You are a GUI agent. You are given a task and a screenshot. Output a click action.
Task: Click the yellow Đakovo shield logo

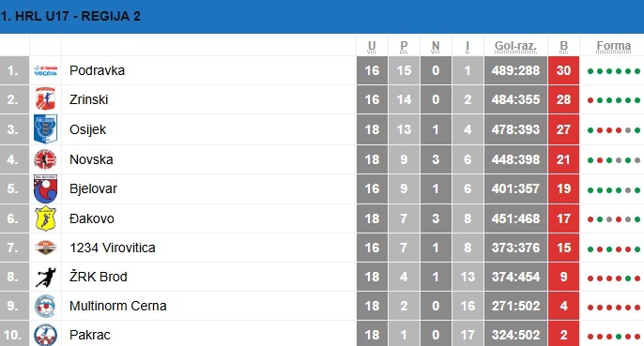point(46,218)
